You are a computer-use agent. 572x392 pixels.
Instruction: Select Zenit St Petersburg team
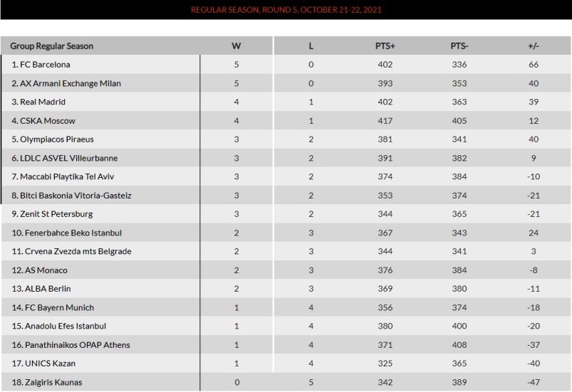point(56,214)
